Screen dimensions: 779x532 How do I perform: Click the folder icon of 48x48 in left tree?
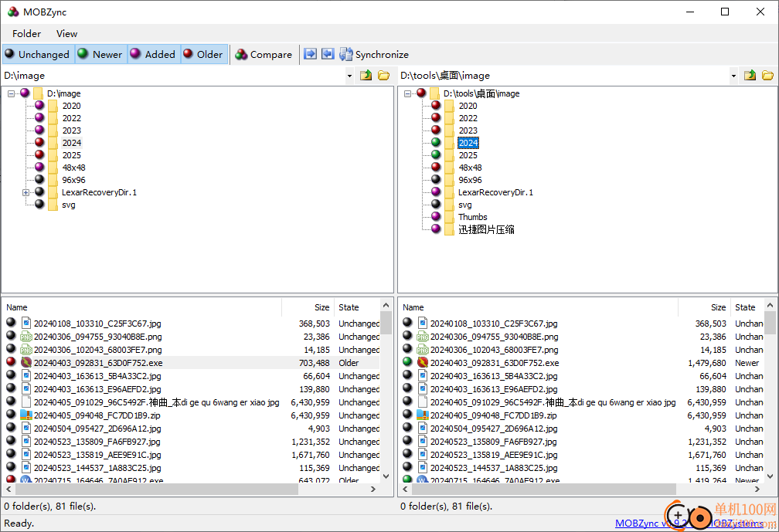point(53,168)
